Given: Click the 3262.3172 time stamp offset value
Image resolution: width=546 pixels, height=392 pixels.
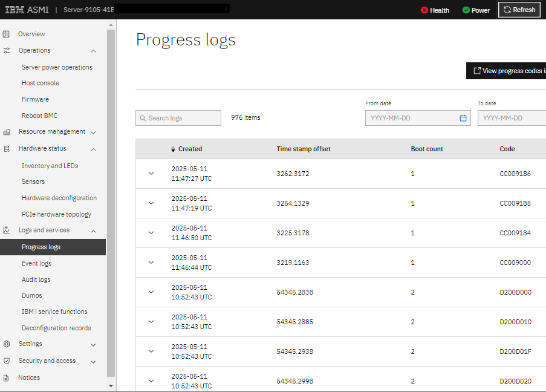Looking at the screenshot, I should 293,174.
